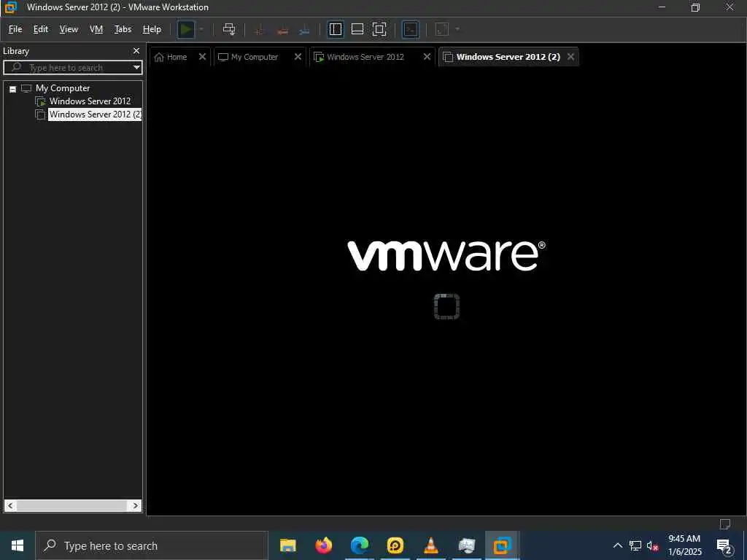Open the stretch guest dropdown arrow
This screenshot has height=560, width=747.
457,29
